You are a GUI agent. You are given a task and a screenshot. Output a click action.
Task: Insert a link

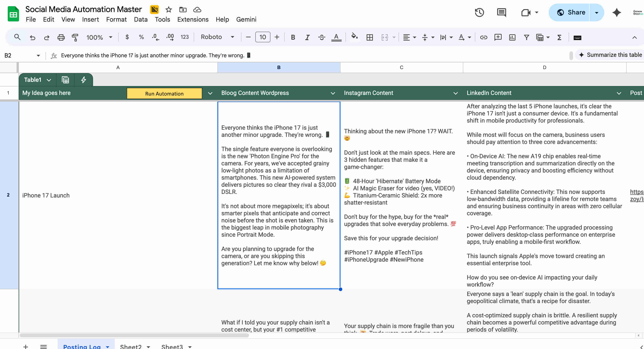(x=484, y=37)
